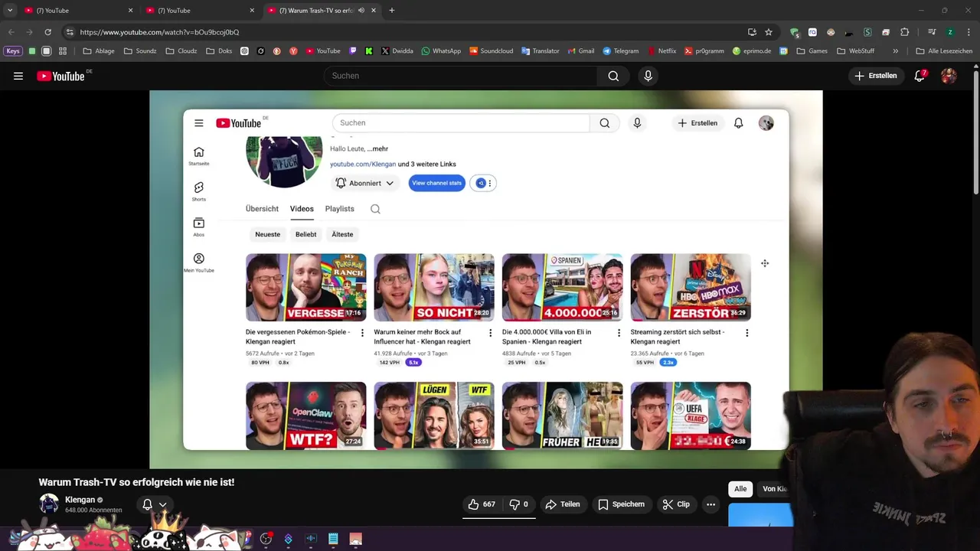Image resolution: width=980 pixels, height=551 pixels.
Task: Open the eprimo.de bookmark
Action: click(x=751, y=51)
